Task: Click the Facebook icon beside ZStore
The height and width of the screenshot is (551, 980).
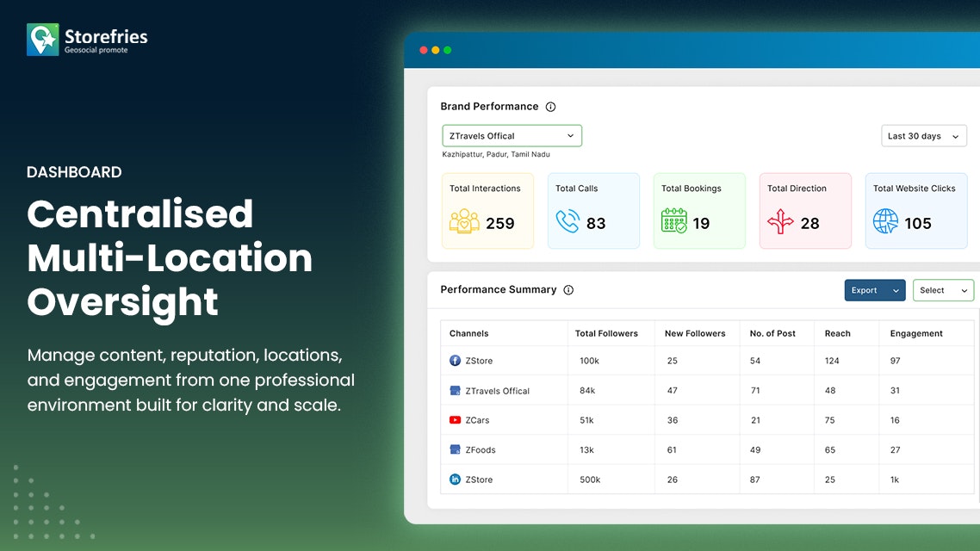Action: point(455,361)
